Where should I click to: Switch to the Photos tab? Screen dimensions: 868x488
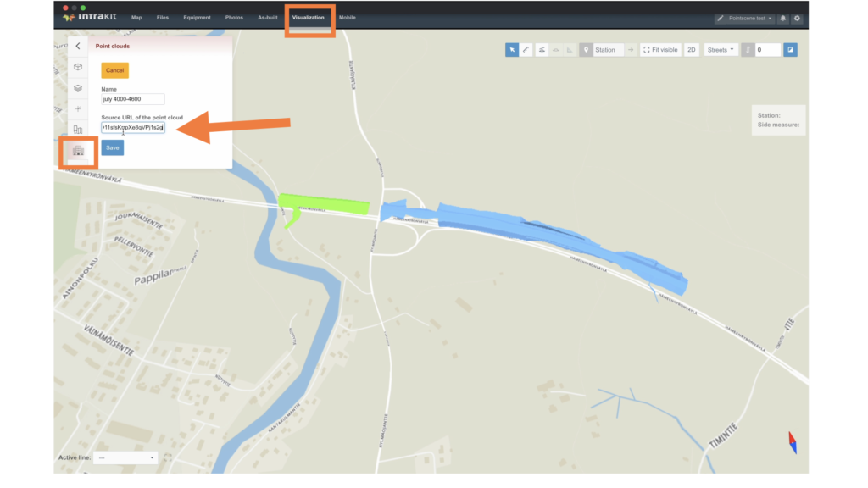234,18
